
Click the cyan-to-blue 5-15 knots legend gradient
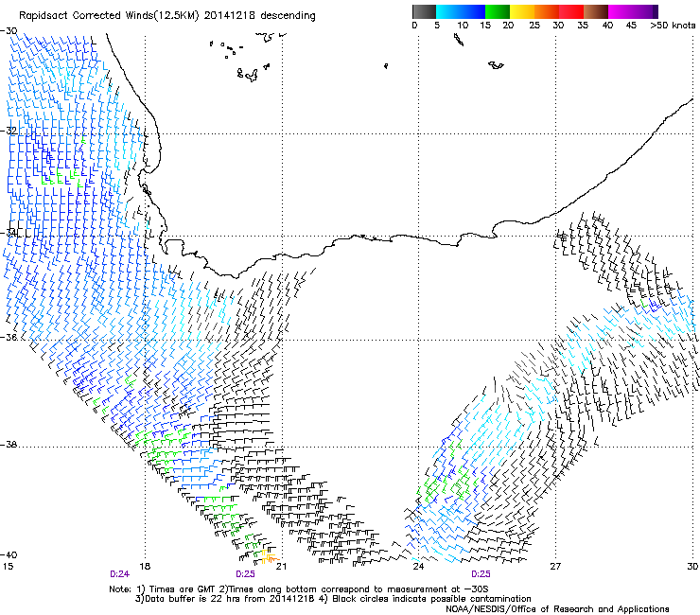click(x=461, y=11)
